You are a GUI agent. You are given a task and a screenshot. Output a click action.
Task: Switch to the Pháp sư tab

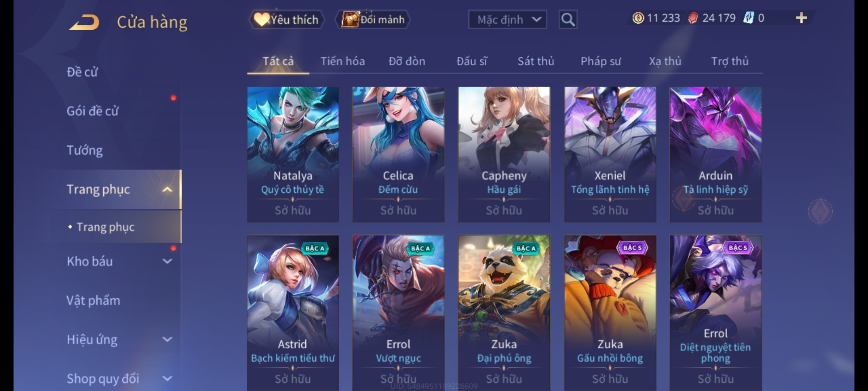pyautogui.click(x=600, y=61)
